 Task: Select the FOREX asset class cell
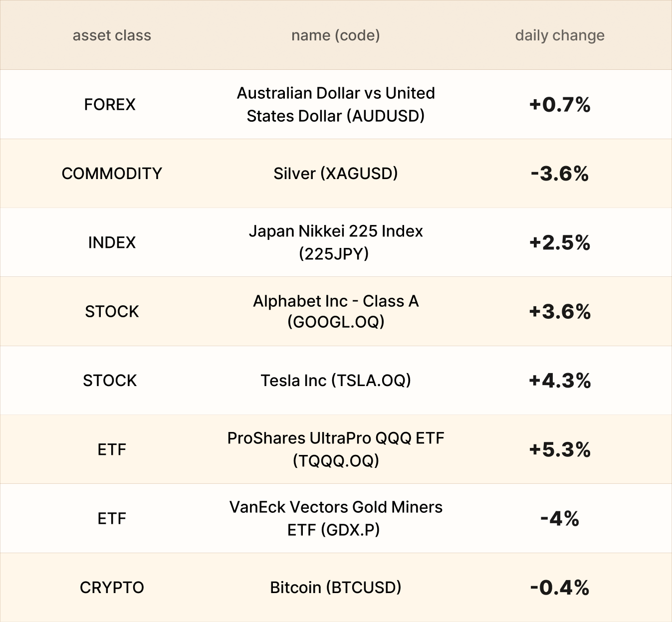pos(110,104)
